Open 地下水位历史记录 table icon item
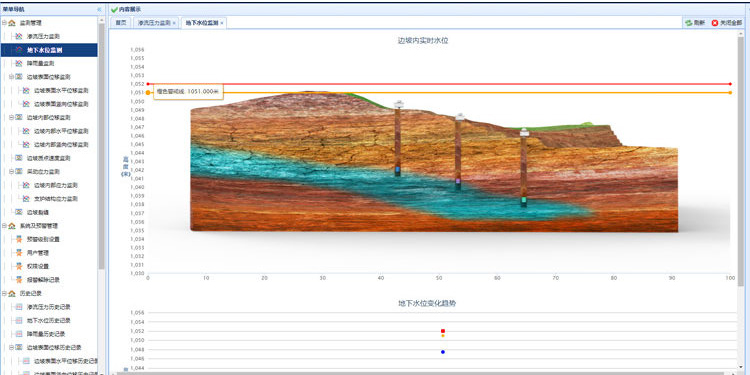Viewport: 750px width, 375px height. 19,320
